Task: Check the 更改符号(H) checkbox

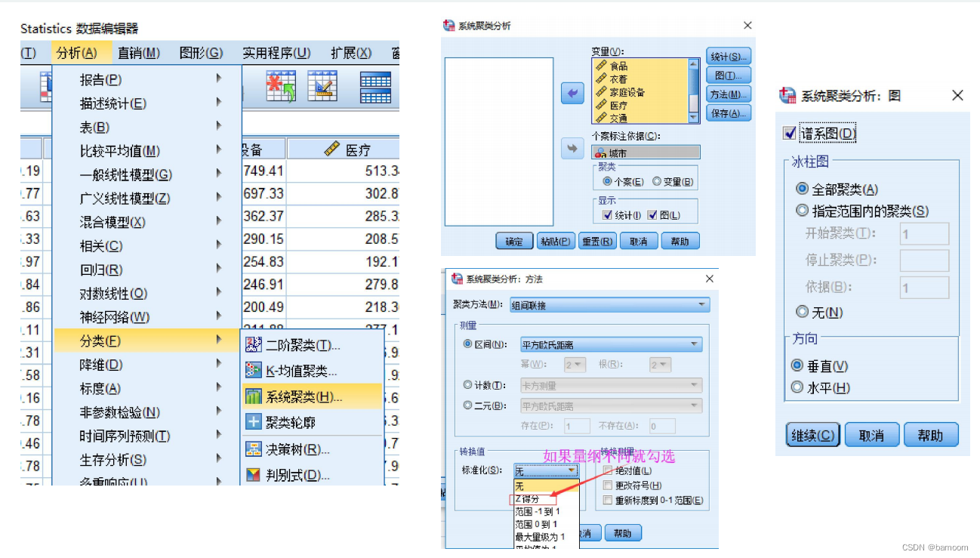Action: [608, 486]
